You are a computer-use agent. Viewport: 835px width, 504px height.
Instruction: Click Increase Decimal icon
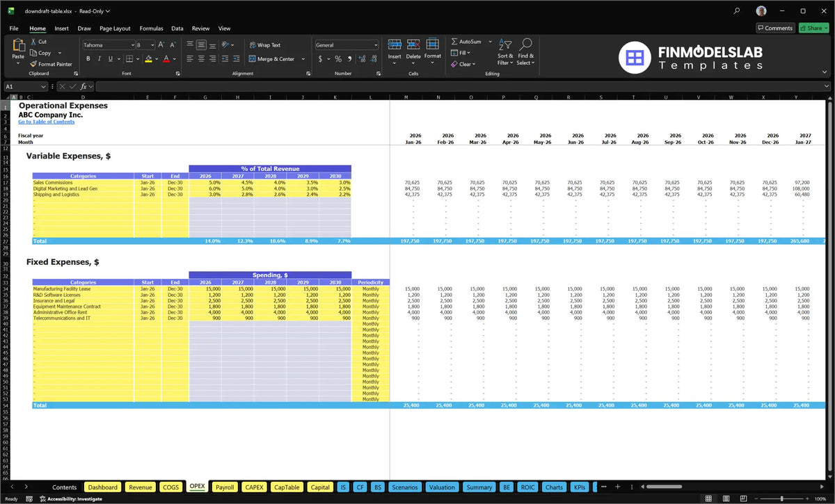pyautogui.click(x=361, y=59)
